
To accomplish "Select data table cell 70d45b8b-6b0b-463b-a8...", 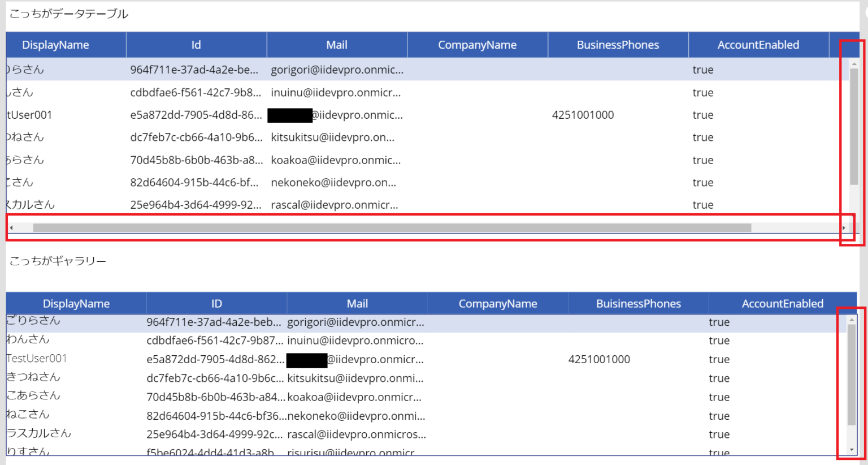I will point(197,160).
